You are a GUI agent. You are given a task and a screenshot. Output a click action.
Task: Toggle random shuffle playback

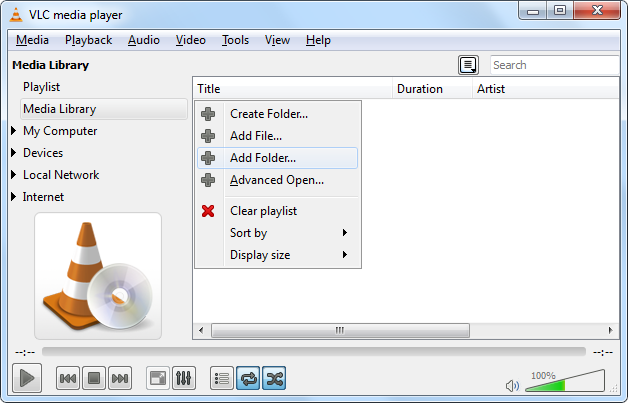274,378
